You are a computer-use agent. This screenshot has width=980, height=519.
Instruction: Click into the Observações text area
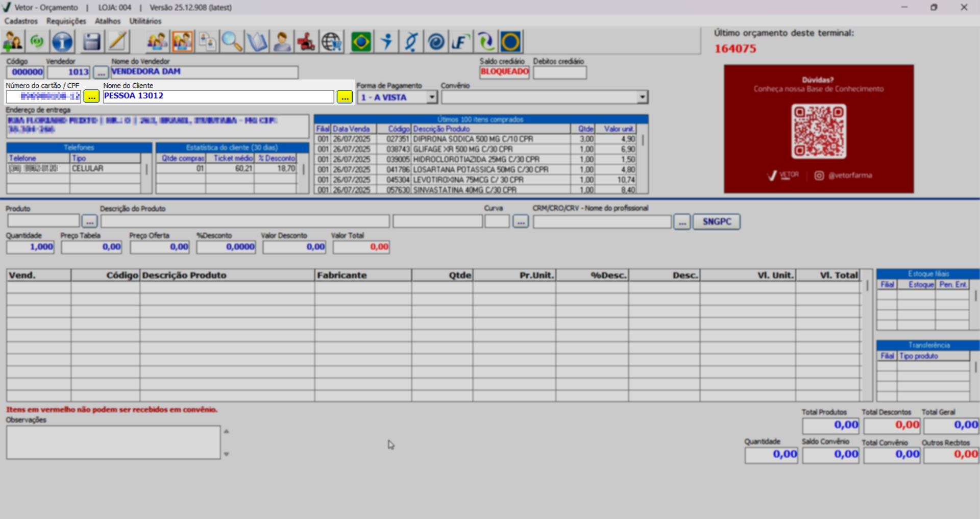coord(113,442)
